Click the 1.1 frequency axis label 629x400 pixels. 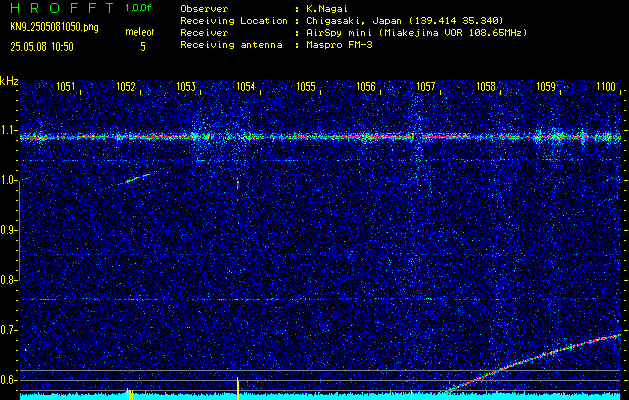pyautogui.click(x=7, y=130)
